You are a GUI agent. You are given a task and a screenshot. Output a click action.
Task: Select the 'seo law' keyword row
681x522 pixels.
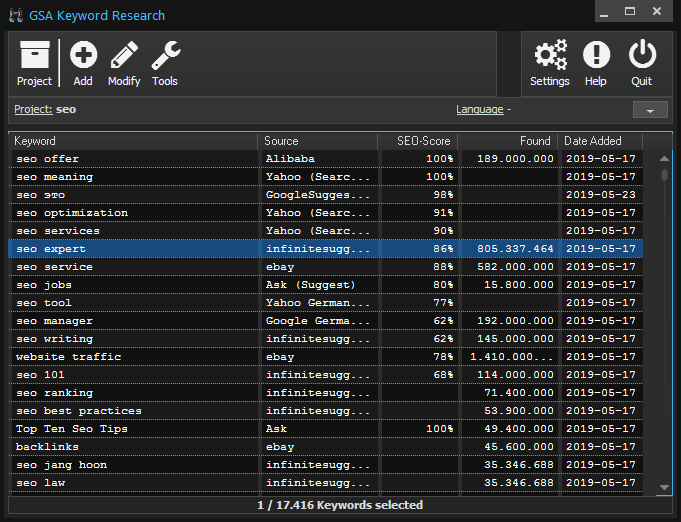pyautogui.click(x=326, y=483)
